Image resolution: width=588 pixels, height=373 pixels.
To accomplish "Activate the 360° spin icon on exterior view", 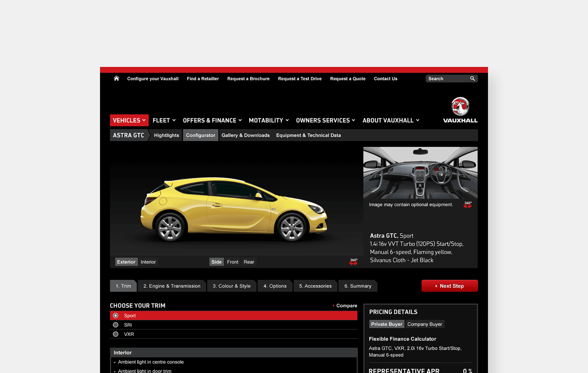I will coord(353,262).
